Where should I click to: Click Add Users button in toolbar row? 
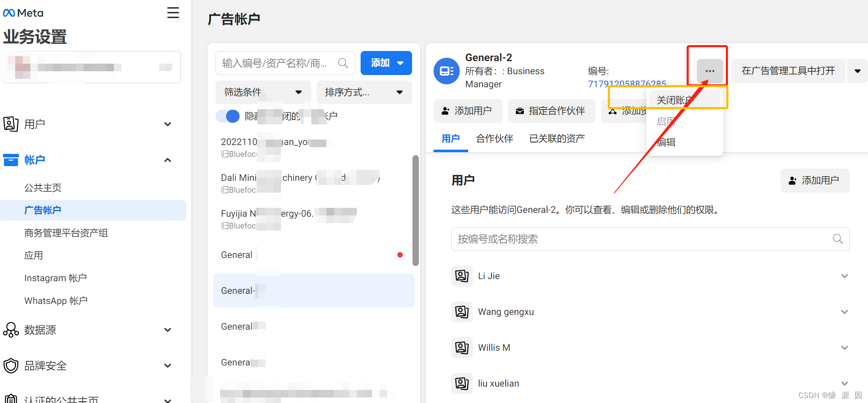click(468, 111)
